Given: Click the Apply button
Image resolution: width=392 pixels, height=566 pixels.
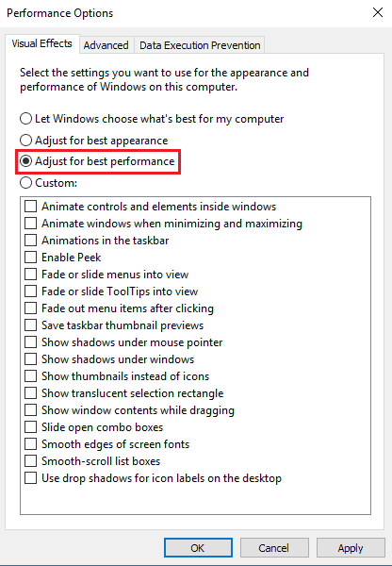Looking at the screenshot, I should pyautogui.click(x=351, y=548).
